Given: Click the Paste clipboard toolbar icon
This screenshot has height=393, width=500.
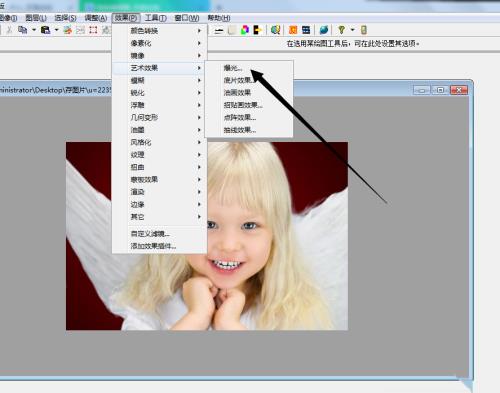Looking at the screenshot, I should pyautogui.click(x=45, y=30).
